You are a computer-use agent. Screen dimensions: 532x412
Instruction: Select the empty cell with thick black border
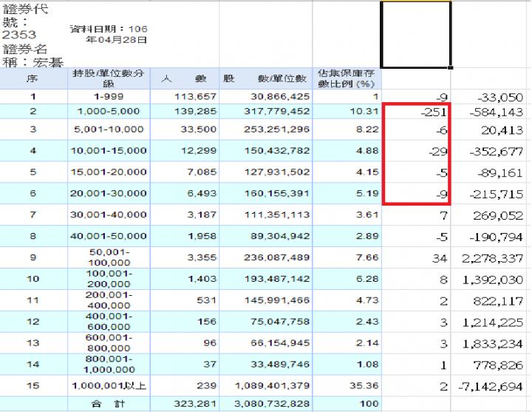tap(416, 34)
